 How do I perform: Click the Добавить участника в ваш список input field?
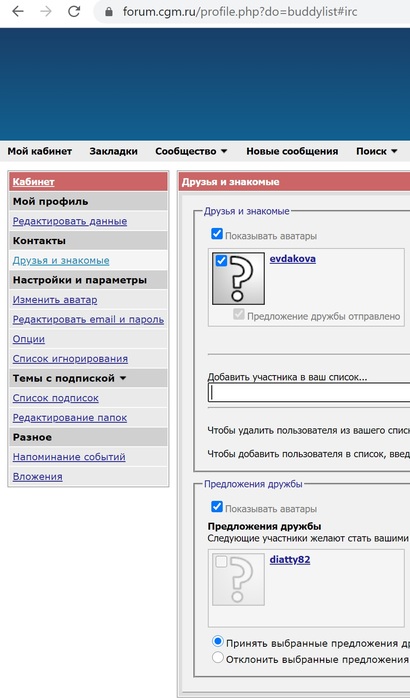click(x=309, y=393)
